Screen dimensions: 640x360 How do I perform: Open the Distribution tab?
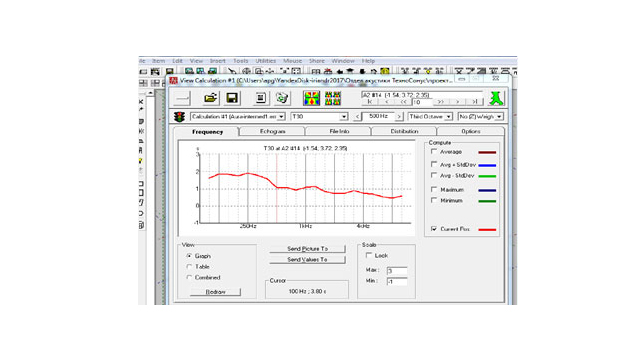404,131
